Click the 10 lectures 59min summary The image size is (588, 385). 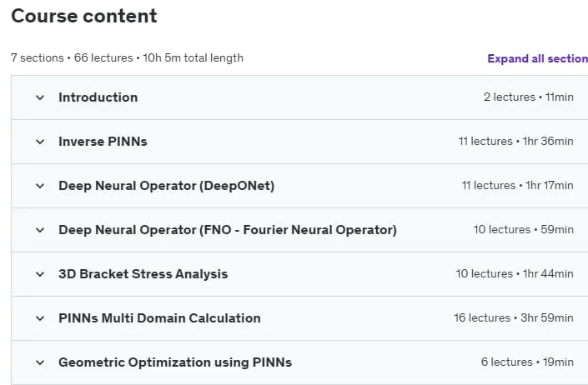[524, 230]
